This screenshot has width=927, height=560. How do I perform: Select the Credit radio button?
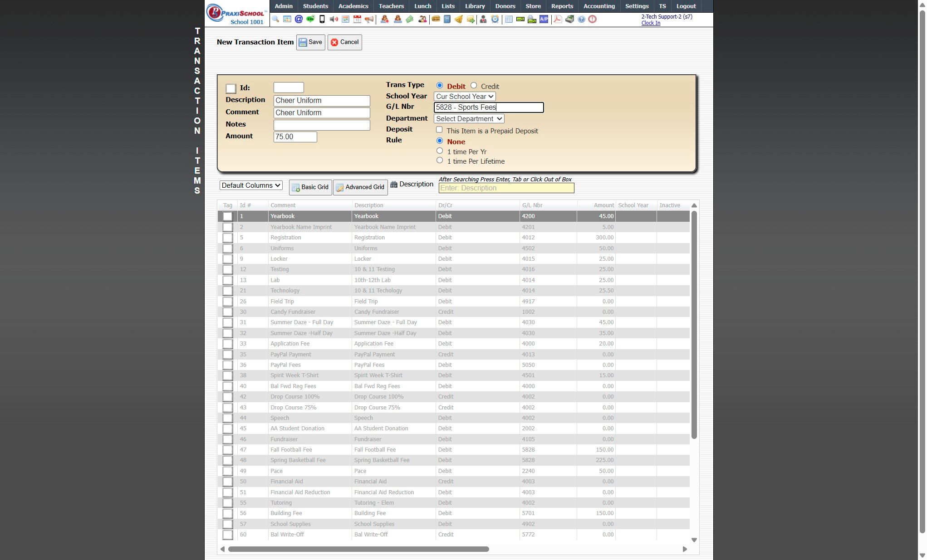pos(474,86)
